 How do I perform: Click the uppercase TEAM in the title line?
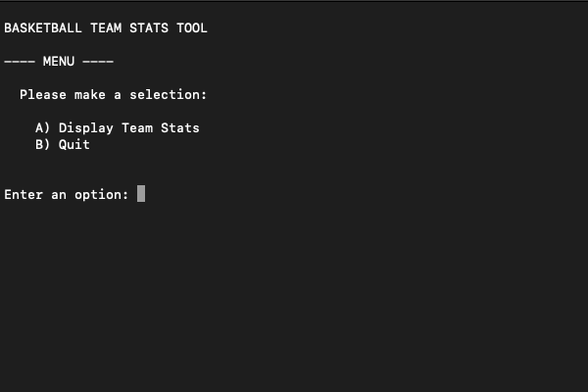click(106, 28)
